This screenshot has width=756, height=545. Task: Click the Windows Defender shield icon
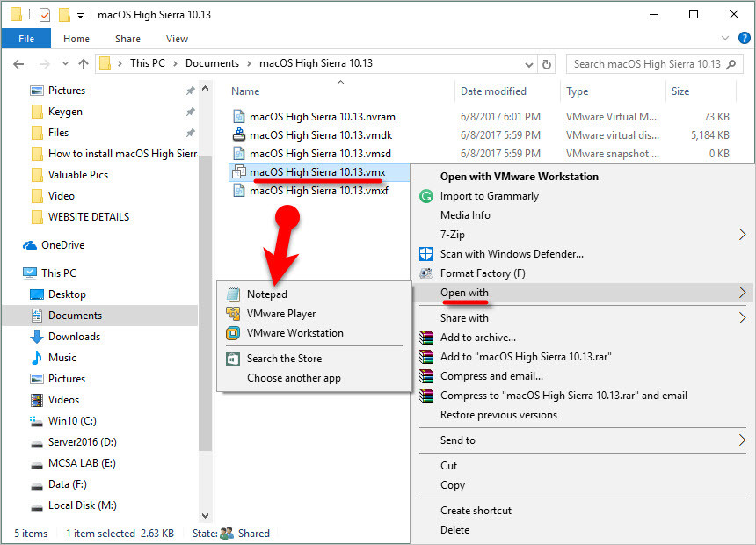point(426,254)
